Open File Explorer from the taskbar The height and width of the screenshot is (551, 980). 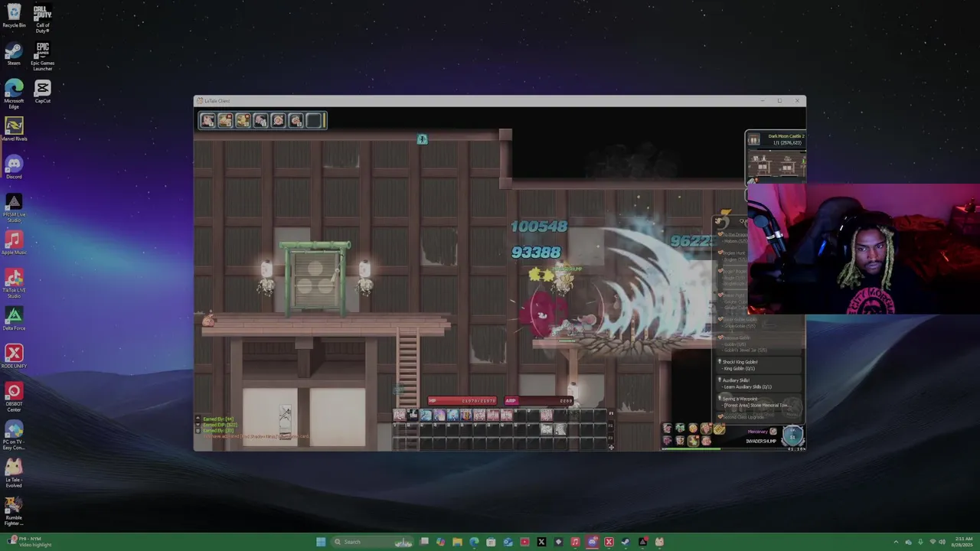tap(457, 542)
